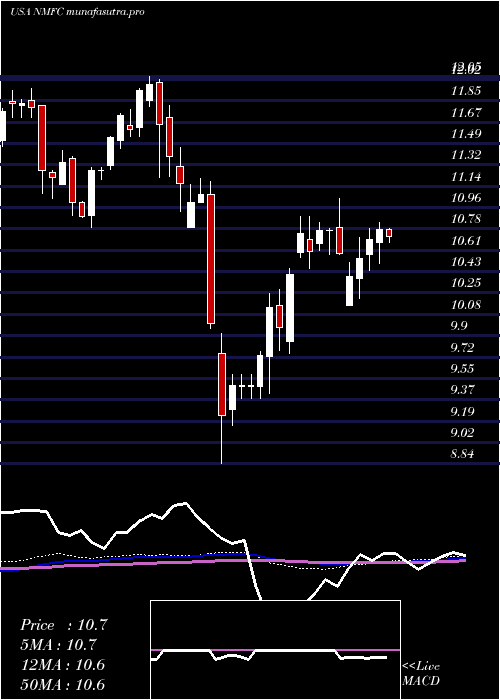The image size is (500, 700).
Task: Click the last red candle on the right
Action: (389, 233)
